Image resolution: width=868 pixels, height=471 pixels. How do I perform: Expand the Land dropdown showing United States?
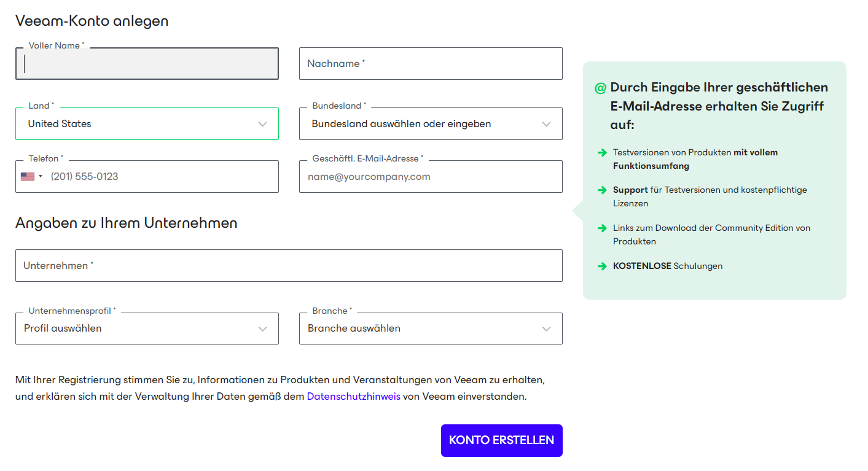click(147, 123)
